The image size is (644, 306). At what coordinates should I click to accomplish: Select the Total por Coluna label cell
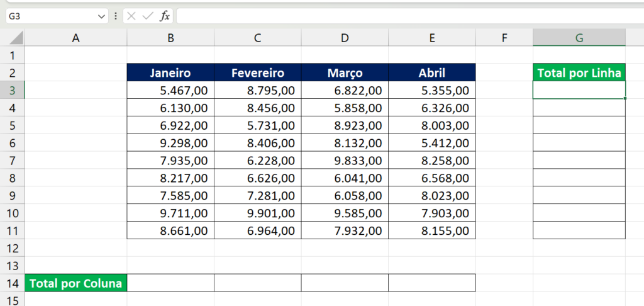click(x=76, y=283)
